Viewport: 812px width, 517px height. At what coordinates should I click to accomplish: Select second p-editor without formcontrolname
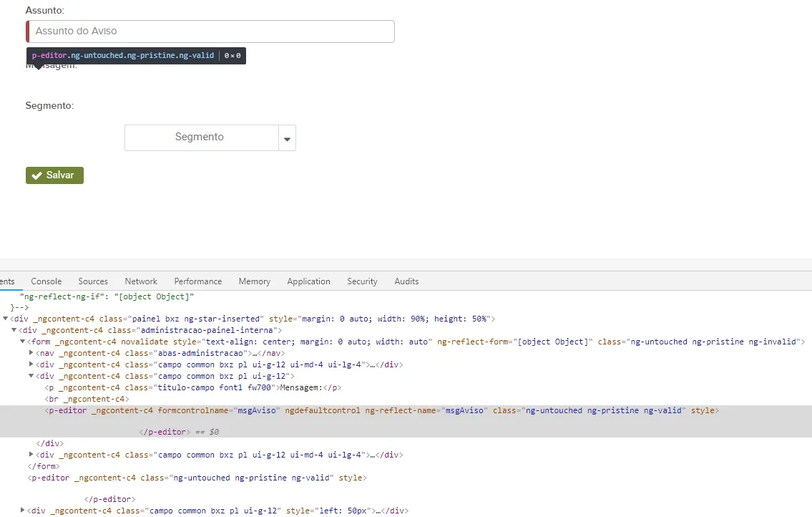coord(197,478)
